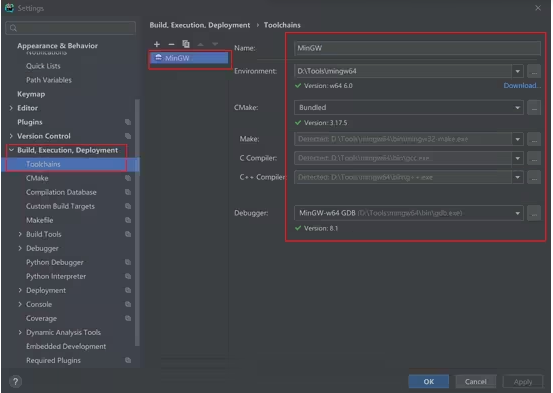Open the CMake settings page
The height and width of the screenshot is (393, 553).
click(37, 178)
